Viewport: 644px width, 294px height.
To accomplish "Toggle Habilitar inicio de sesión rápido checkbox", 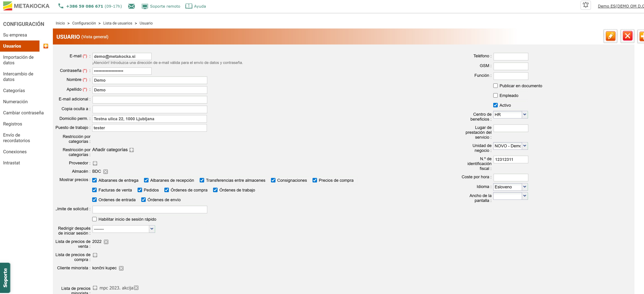I will 94,219.
